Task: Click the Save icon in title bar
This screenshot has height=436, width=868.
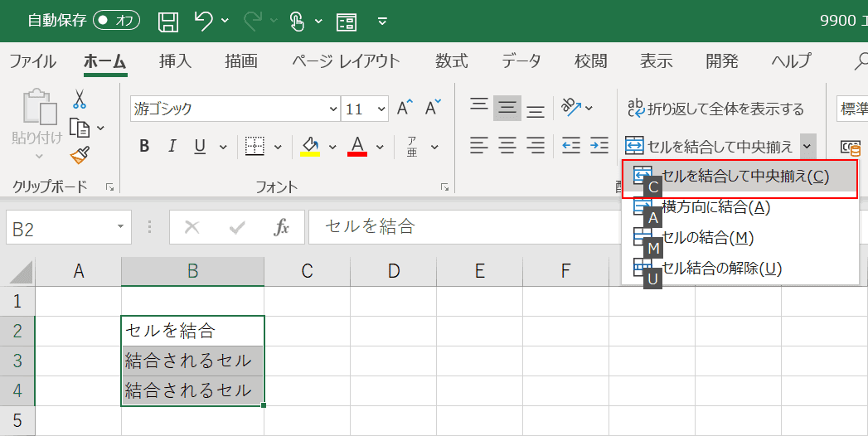Action: pos(168,22)
